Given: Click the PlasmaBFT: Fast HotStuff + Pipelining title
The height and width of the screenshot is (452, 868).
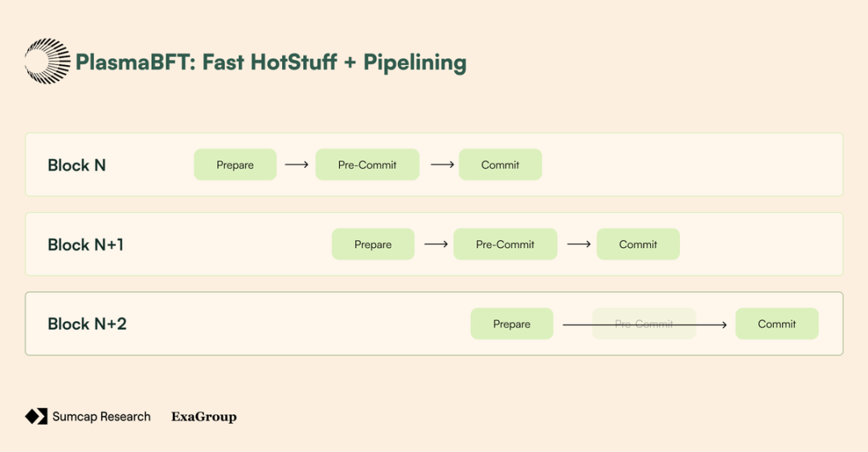Looking at the screenshot, I should [271, 62].
